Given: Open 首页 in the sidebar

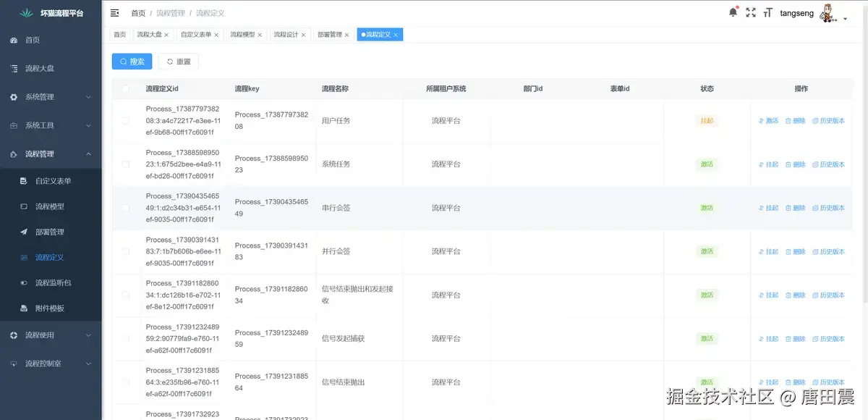Looking at the screenshot, I should pyautogui.click(x=51, y=40).
